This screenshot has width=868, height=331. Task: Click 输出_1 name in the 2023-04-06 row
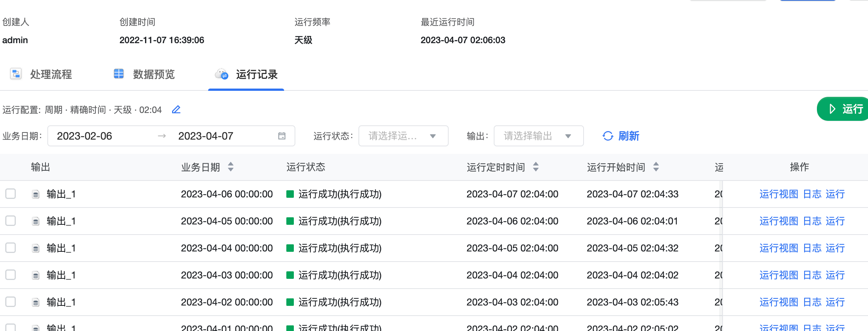pos(61,194)
